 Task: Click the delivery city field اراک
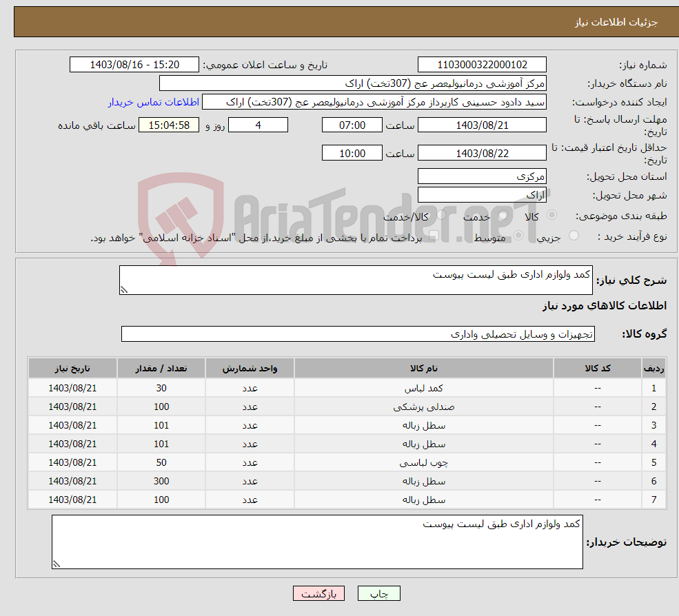click(x=482, y=195)
